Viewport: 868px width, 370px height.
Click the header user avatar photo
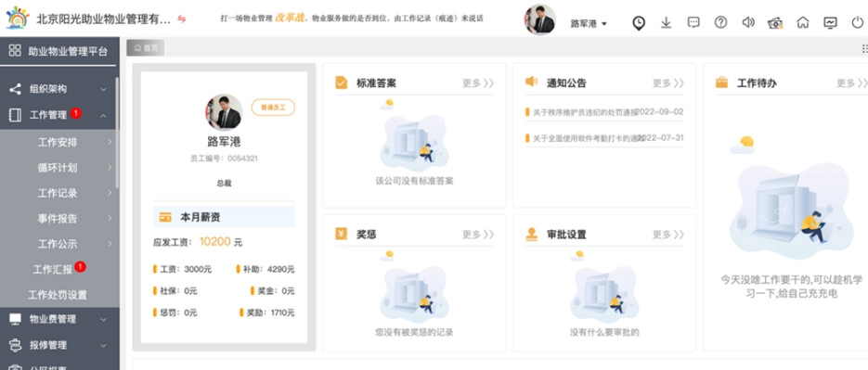point(540,20)
